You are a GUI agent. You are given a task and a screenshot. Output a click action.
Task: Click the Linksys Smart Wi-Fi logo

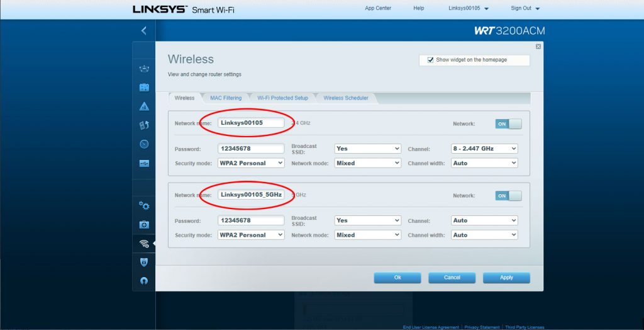pyautogui.click(x=183, y=9)
